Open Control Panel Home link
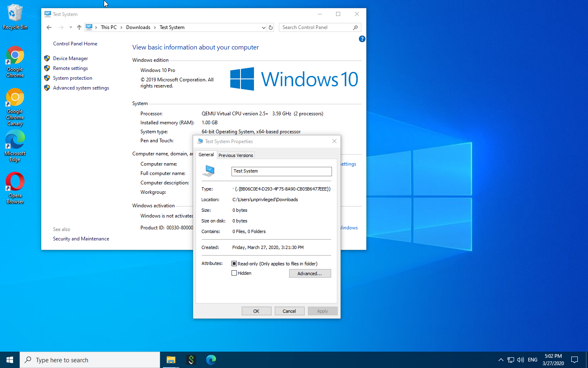The width and height of the screenshot is (588, 368). point(75,44)
